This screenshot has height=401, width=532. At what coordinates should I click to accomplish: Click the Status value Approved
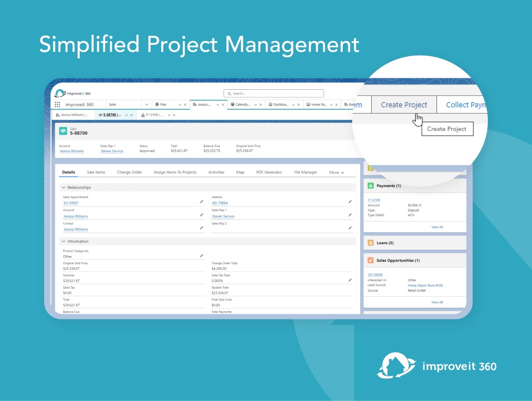pyautogui.click(x=147, y=151)
